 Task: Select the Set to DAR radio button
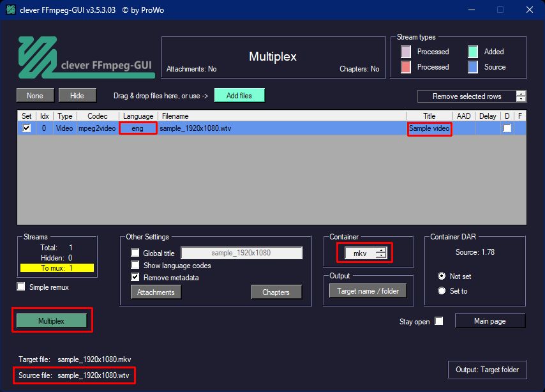click(442, 290)
